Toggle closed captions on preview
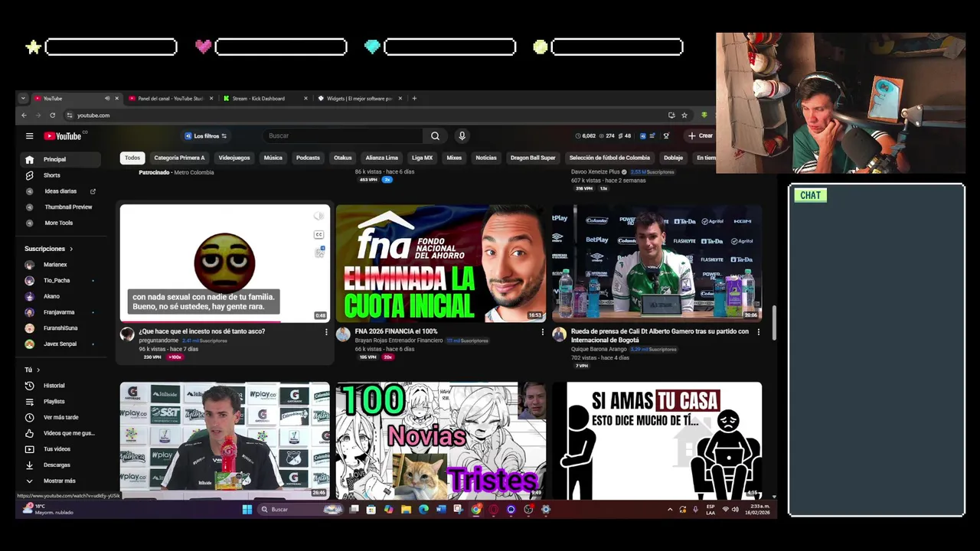 (319, 235)
